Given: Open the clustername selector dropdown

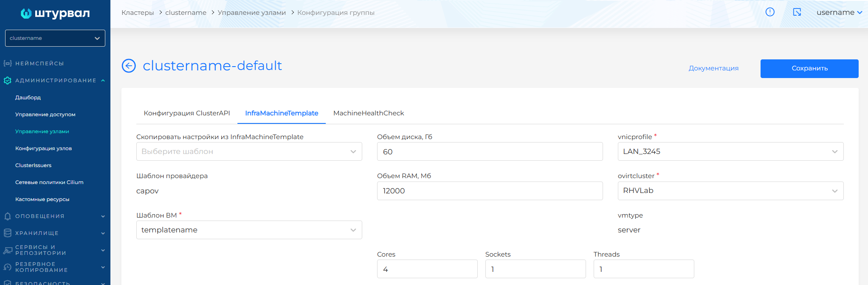Looking at the screenshot, I should click(55, 38).
